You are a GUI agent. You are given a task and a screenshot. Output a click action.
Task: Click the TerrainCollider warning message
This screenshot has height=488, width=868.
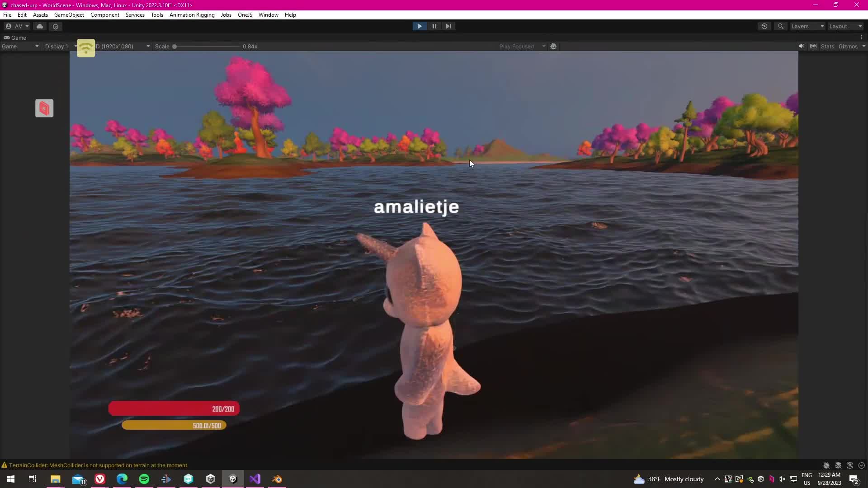pyautogui.click(x=98, y=465)
